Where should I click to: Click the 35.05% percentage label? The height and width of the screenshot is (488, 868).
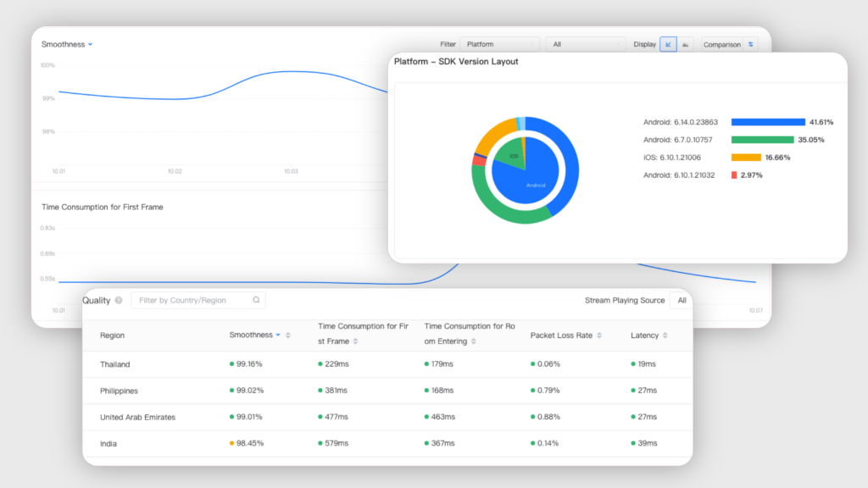[x=811, y=140]
